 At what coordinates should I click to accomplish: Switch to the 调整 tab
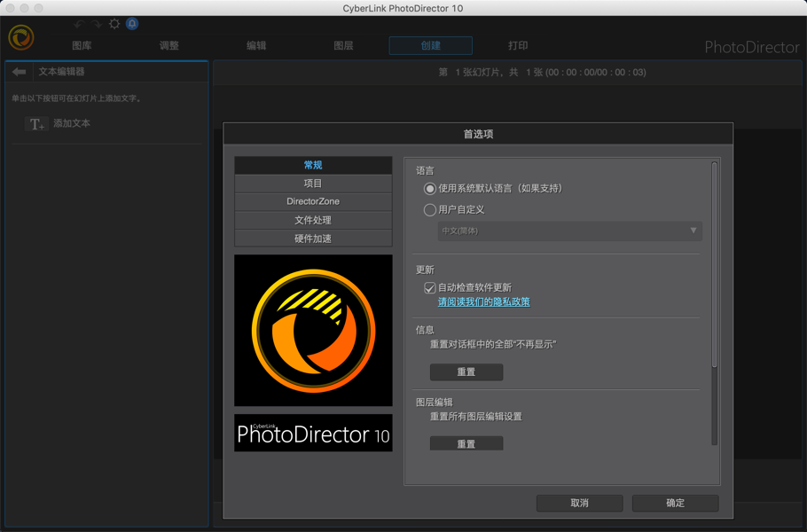[168, 45]
